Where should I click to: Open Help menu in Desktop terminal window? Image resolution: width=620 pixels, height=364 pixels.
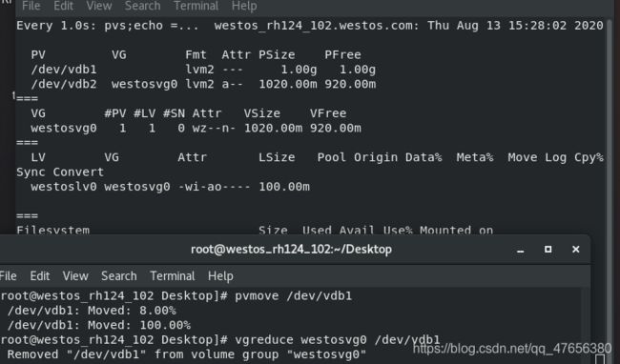[x=220, y=276]
